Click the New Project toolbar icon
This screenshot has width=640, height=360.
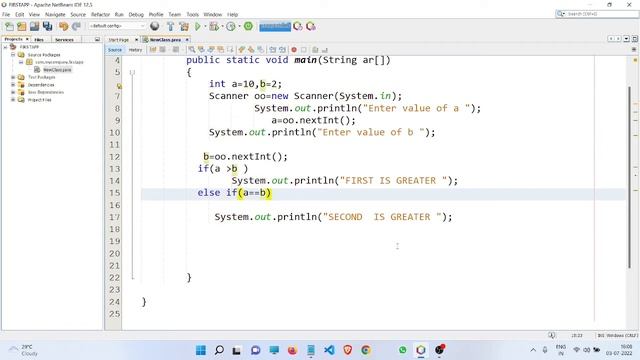22,27
